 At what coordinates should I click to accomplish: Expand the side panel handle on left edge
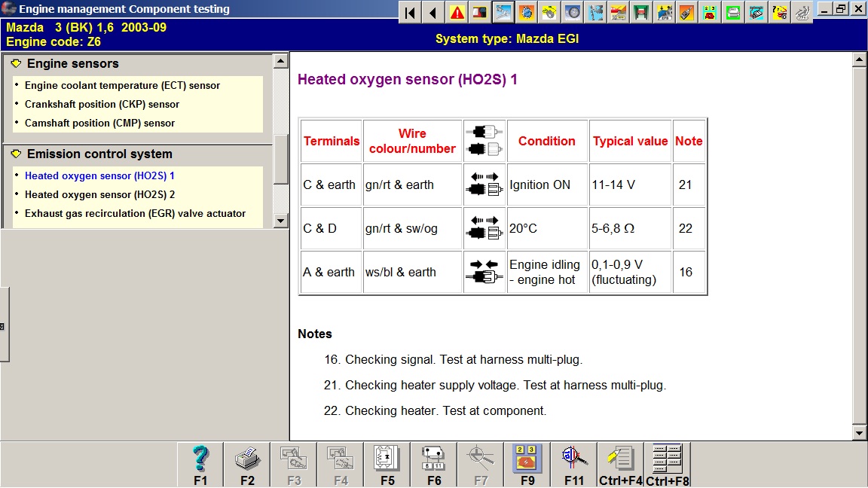[x=4, y=326]
